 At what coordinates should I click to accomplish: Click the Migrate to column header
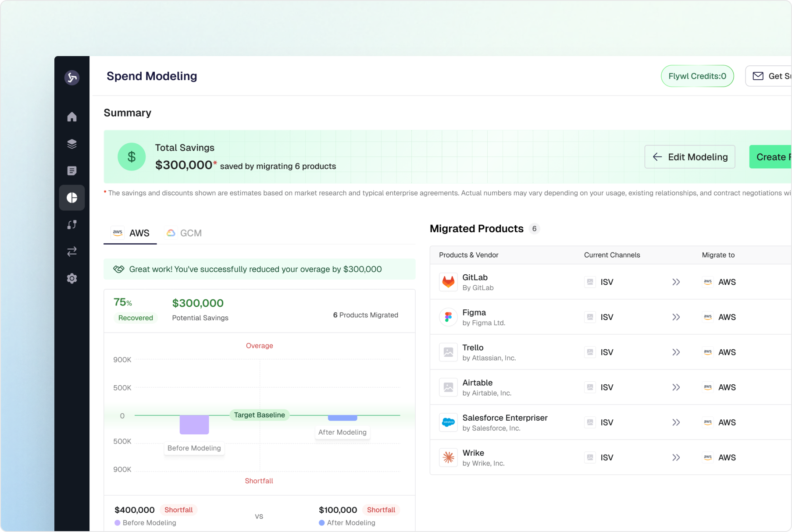[718, 255]
